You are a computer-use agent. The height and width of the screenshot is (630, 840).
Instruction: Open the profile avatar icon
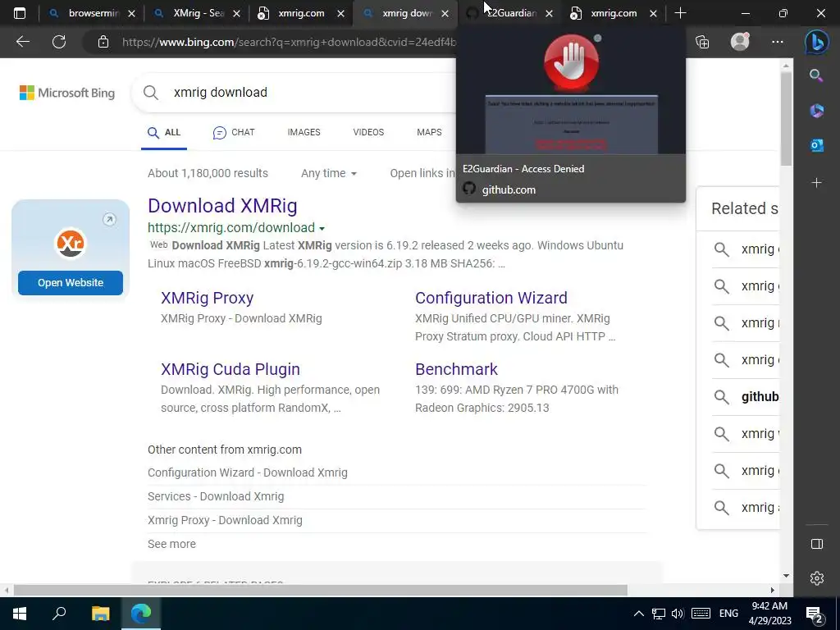pyautogui.click(x=740, y=42)
